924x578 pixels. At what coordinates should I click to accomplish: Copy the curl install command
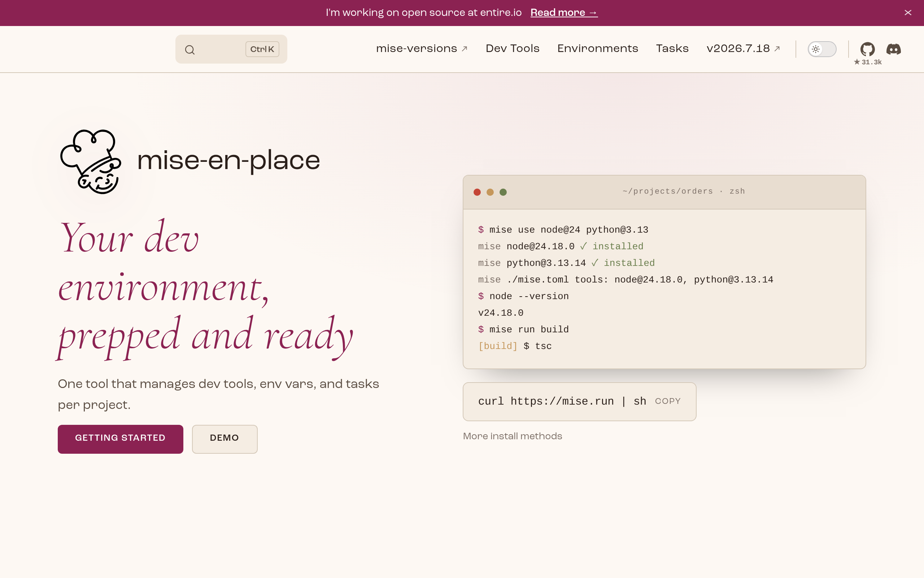pyautogui.click(x=668, y=401)
